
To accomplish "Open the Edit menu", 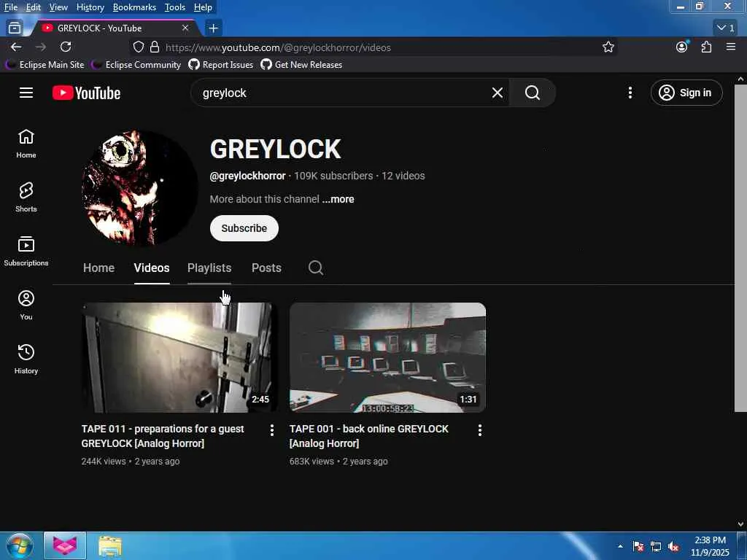I will coord(33,7).
